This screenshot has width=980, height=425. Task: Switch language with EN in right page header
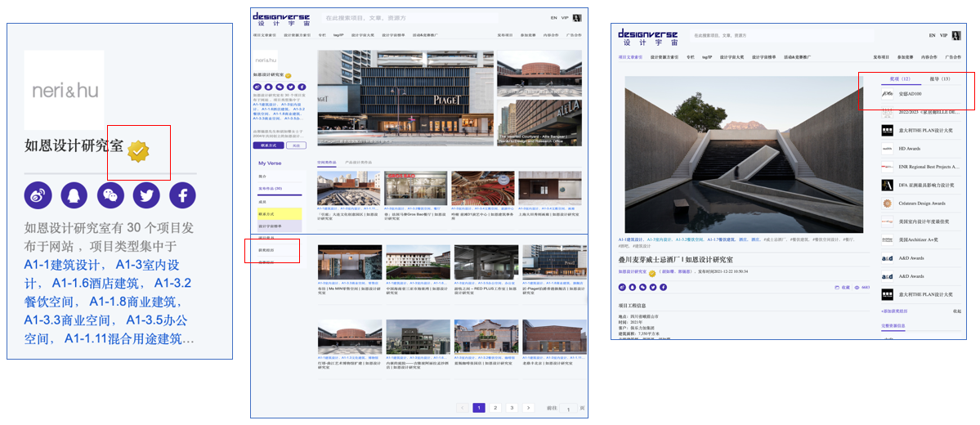[932, 36]
